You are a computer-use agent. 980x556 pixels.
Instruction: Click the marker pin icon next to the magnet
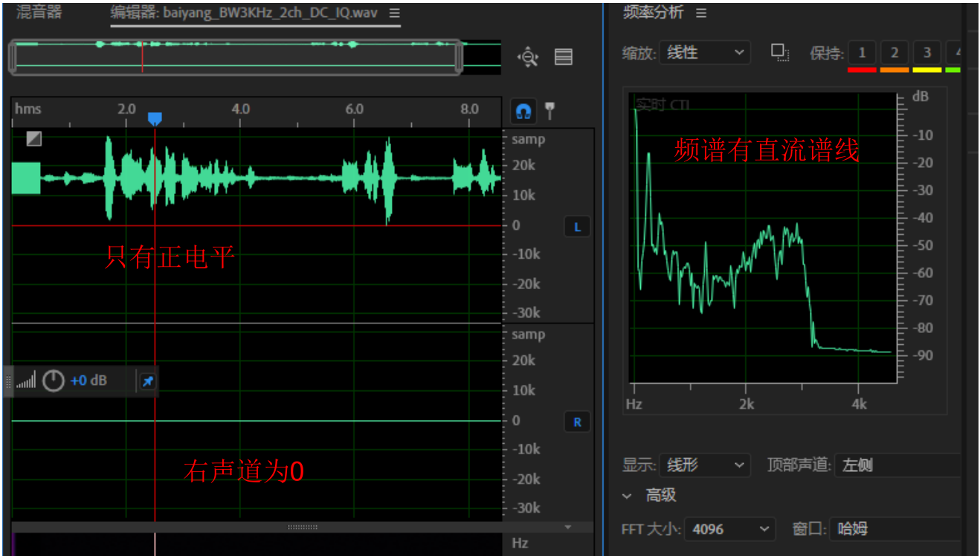click(x=550, y=111)
